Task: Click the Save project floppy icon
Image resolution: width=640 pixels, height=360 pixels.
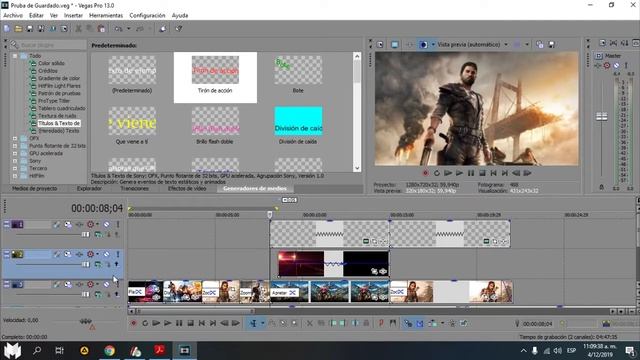Action: pos(30,29)
